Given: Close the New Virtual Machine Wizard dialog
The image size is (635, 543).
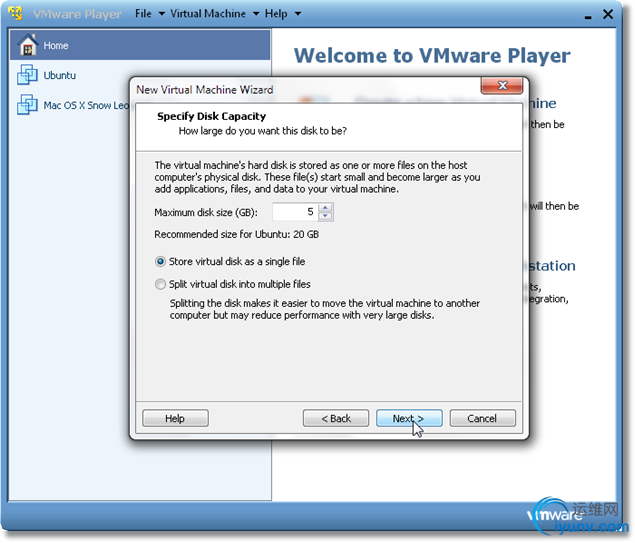Looking at the screenshot, I should [x=502, y=85].
